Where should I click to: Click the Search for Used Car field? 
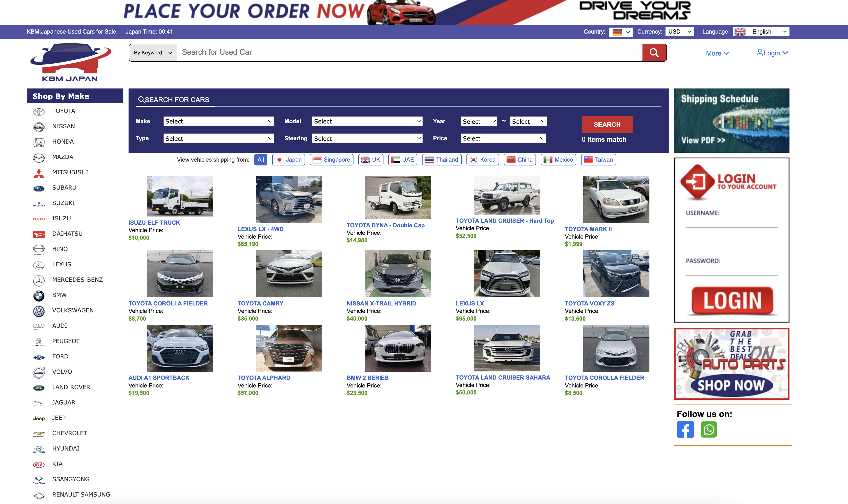pos(410,53)
